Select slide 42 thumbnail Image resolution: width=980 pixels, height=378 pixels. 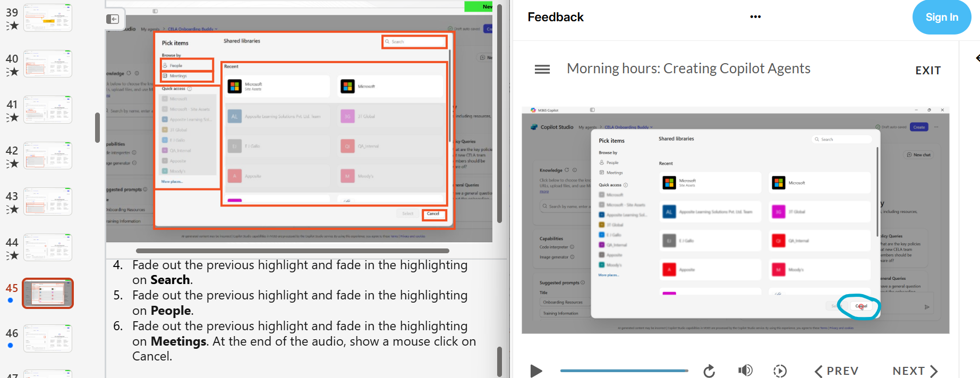[48, 155]
